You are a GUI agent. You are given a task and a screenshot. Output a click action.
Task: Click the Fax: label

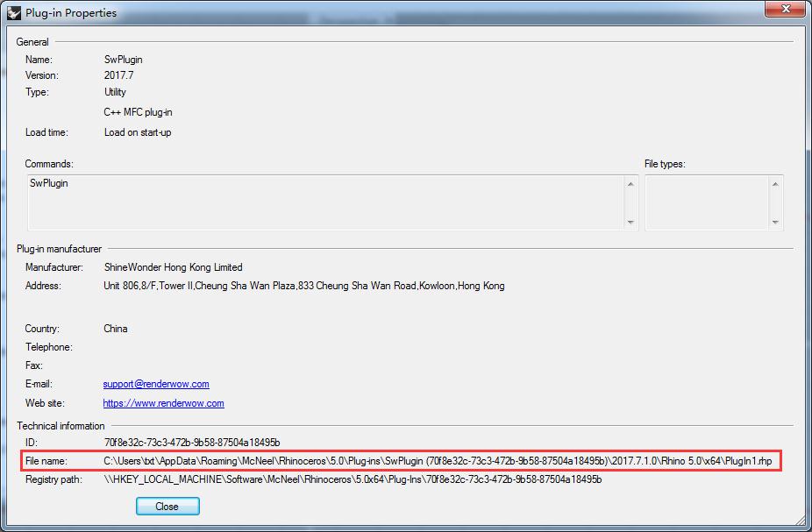(33, 365)
